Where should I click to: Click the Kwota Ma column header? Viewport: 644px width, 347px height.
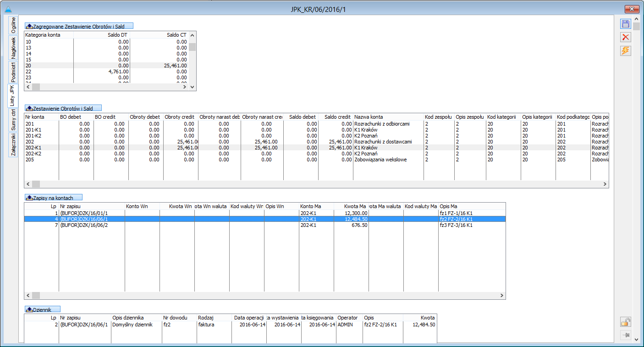tap(351, 206)
